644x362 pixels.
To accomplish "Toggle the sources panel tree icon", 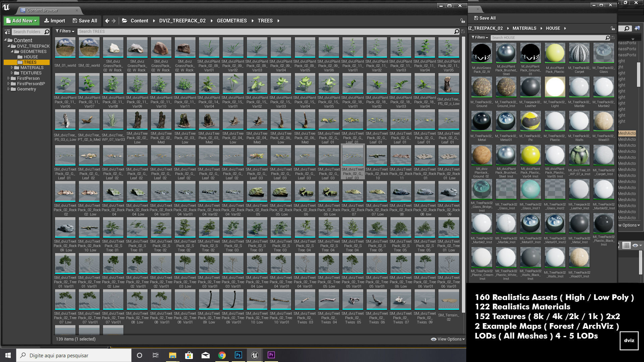I will click(x=7, y=32).
